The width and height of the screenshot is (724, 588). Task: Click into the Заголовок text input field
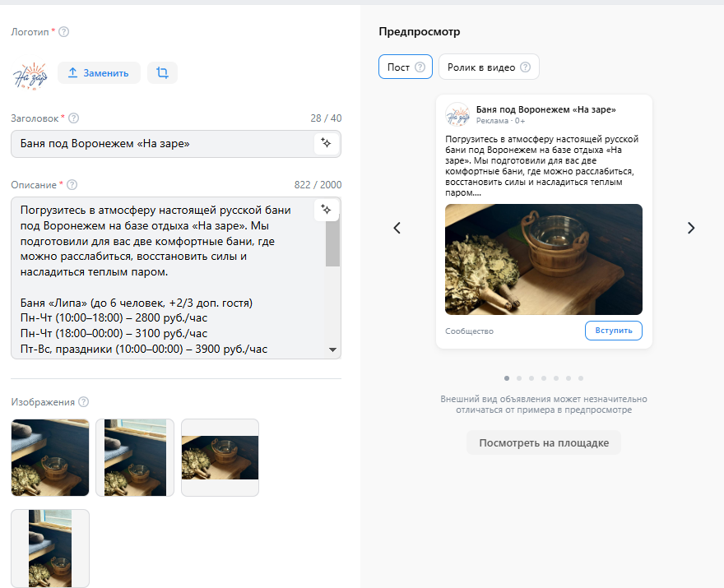coord(160,144)
